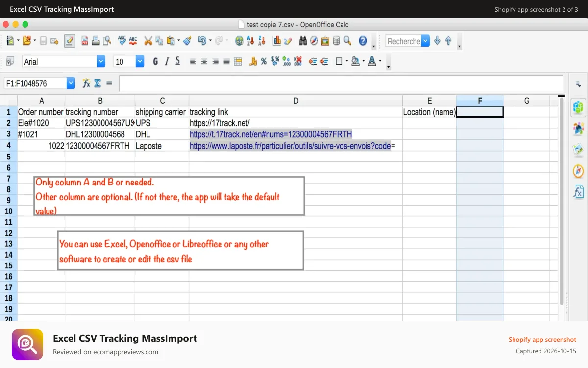
Task: Expand the Paste options dropdown arrow
Action: point(178,41)
